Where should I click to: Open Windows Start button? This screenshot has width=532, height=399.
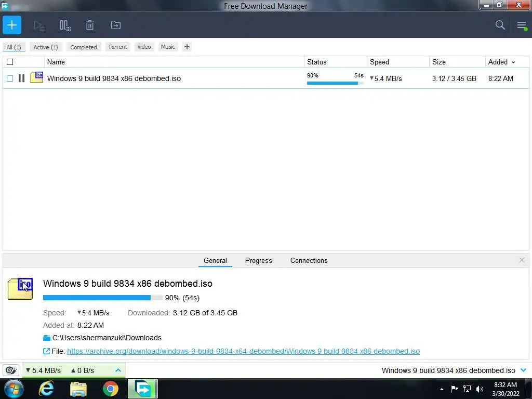[14, 389]
